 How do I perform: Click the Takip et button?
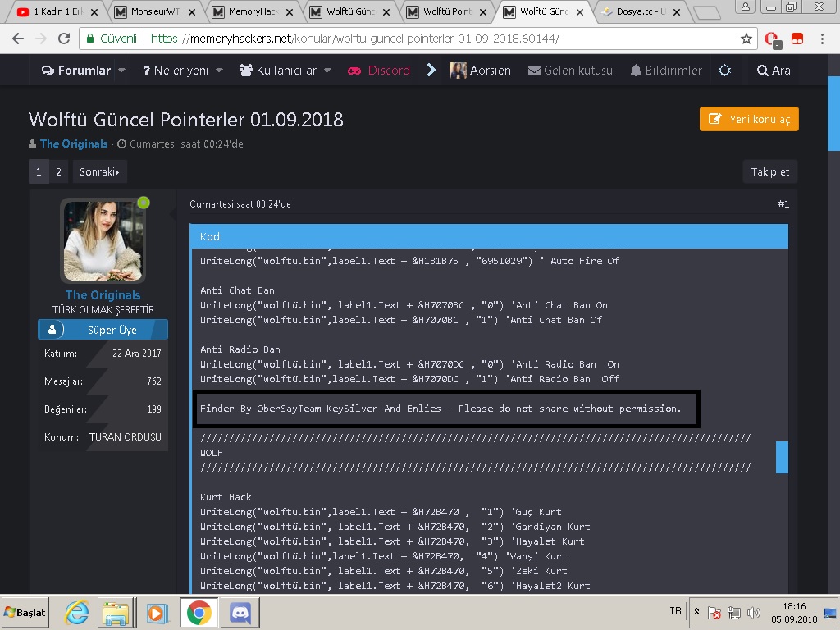click(x=769, y=171)
